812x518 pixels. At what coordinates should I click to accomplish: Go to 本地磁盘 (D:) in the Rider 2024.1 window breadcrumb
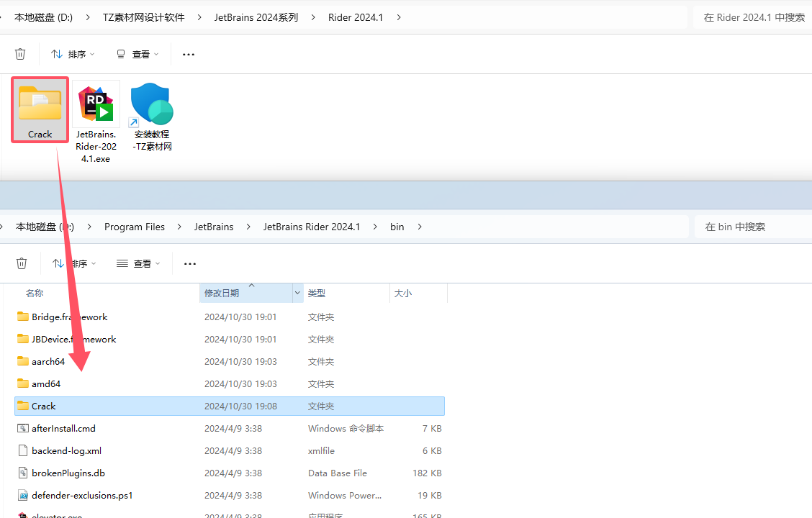(43, 17)
